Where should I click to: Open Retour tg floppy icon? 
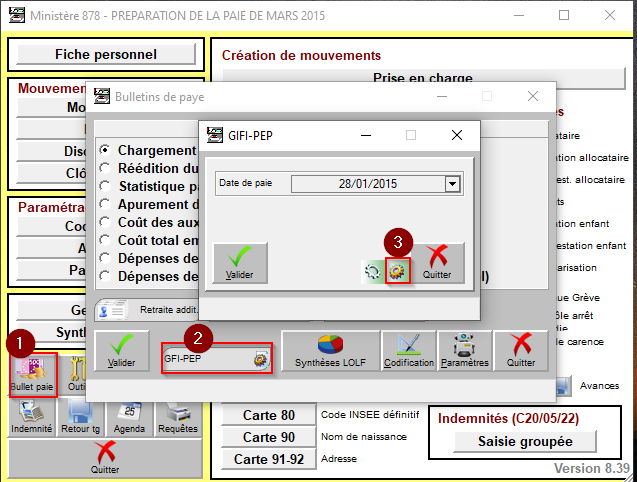81,416
